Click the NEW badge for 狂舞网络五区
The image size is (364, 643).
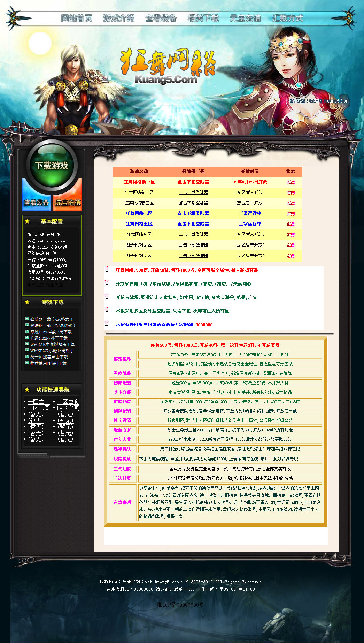tap(291, 224)
